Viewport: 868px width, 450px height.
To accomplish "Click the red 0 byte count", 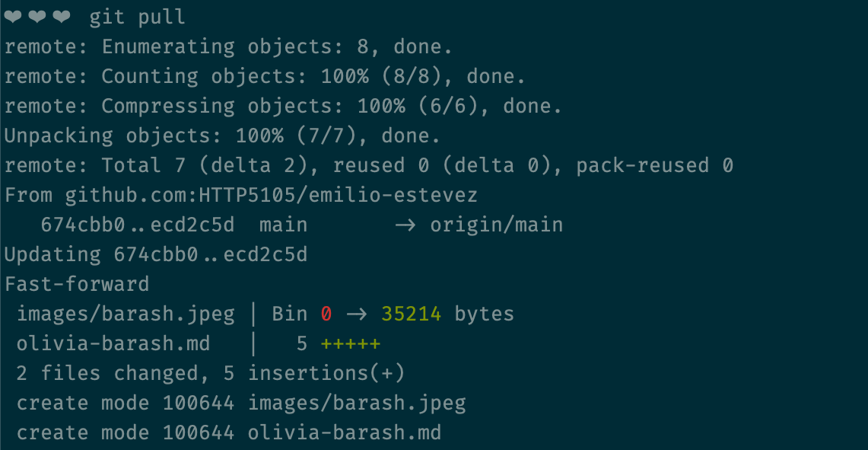I will [326, 314].
